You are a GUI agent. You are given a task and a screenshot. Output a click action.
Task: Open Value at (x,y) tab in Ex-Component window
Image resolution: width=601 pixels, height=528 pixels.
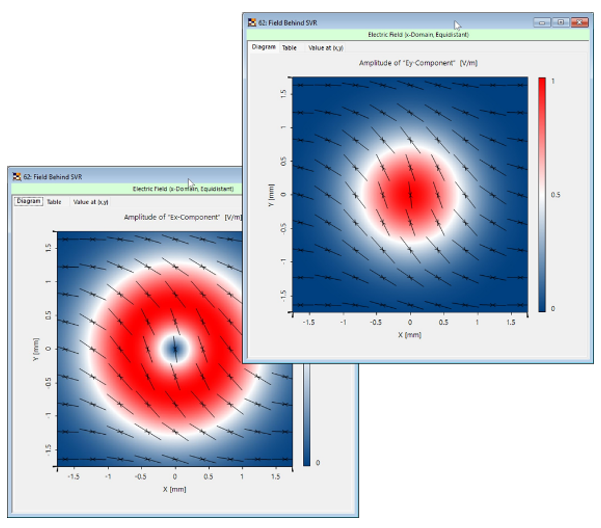click(91, 201)
